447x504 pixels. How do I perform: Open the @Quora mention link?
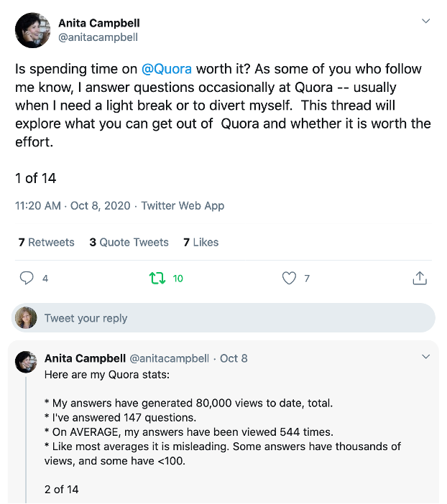pyautogui.click(x=167, y=69)
